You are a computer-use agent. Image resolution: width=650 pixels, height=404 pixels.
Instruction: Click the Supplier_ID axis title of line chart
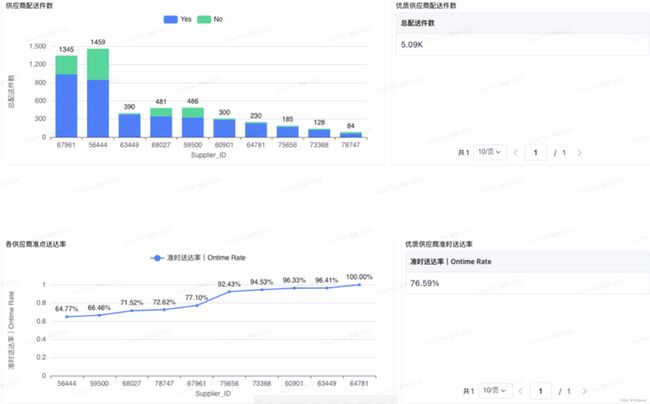click(x=213, y=393)
